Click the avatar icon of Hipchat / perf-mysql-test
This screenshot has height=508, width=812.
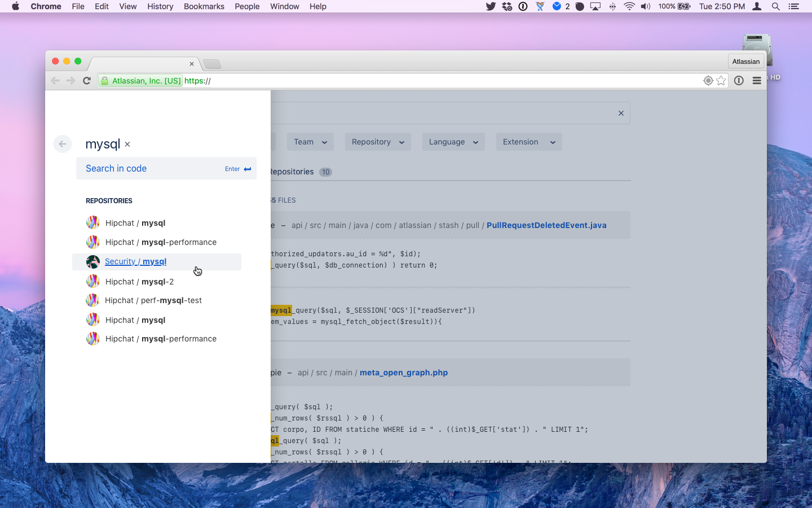(92, 300)
